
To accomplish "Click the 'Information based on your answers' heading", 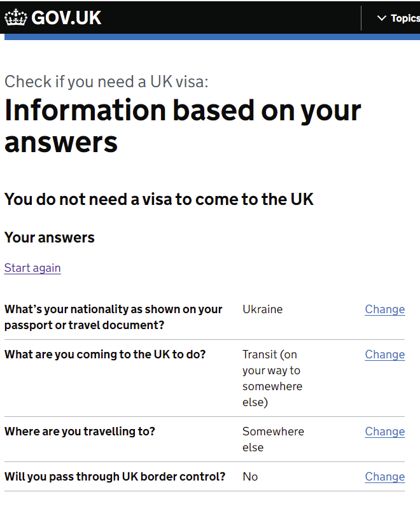I will click(x=183, y=127).
